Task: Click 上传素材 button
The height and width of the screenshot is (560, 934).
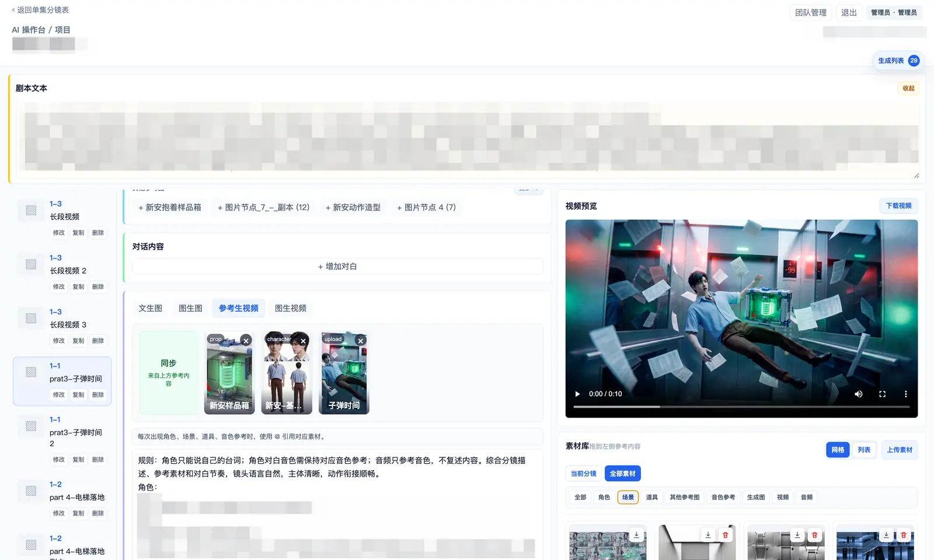Action: click(899, 450)
